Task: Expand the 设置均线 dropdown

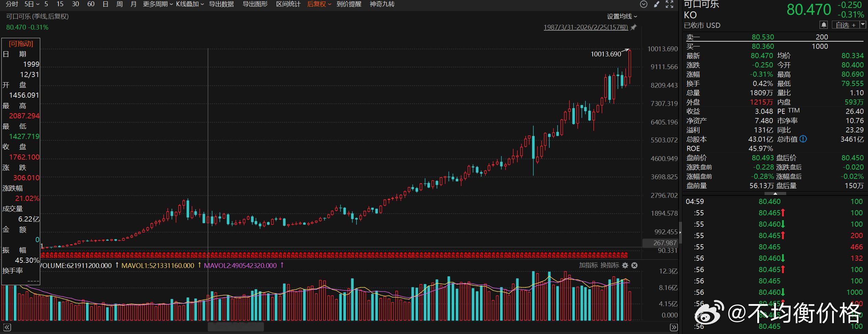Action: pos(622,16)
